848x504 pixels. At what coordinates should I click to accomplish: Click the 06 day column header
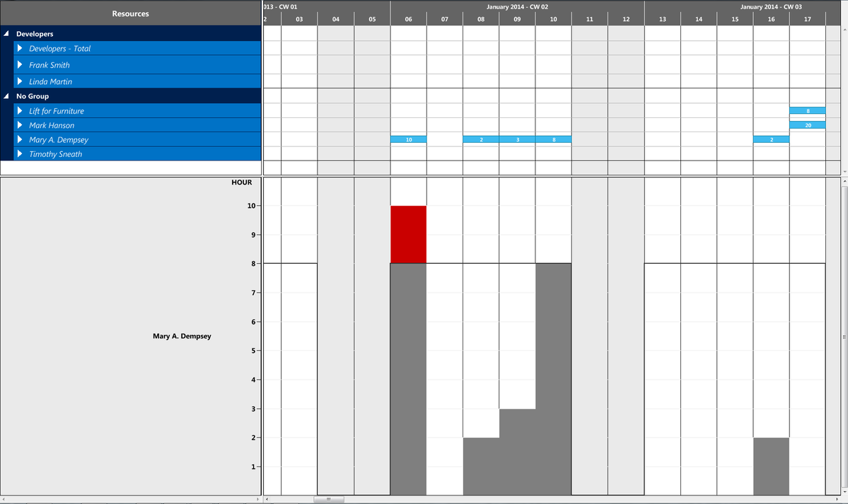pyautogui.click(x=408, y=18)
